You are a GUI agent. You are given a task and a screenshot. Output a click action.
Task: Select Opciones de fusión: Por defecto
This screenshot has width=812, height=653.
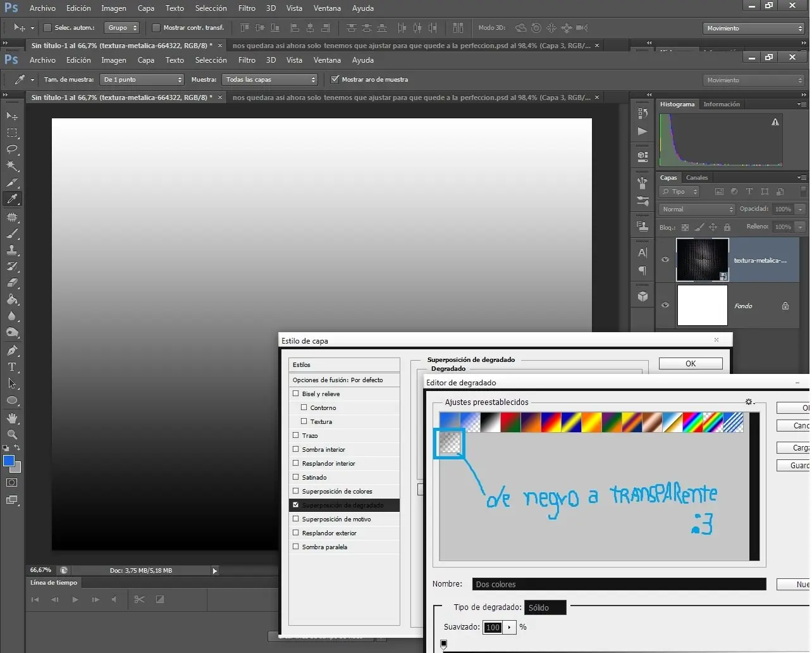point(345,380)
